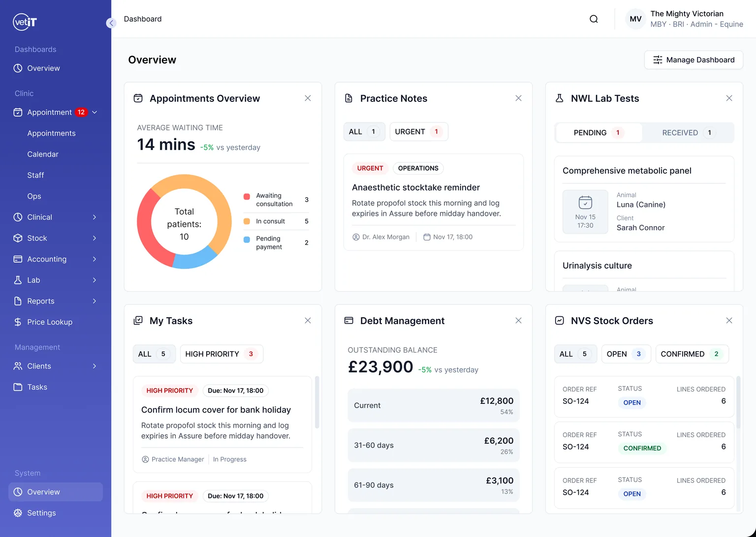Click the patients donut chart

184,221
